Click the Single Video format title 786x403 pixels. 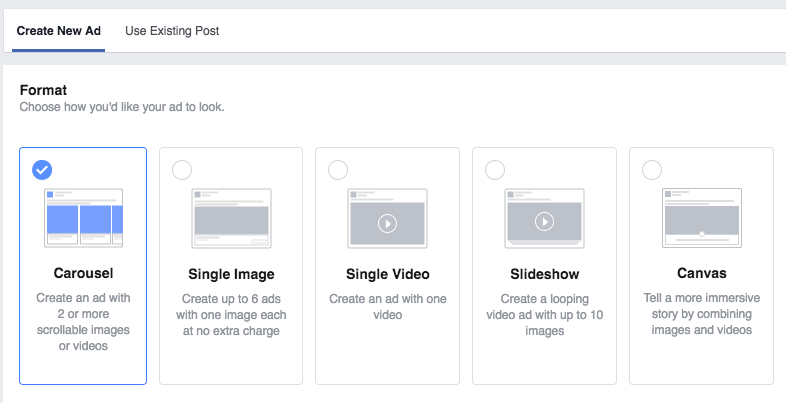pyautogui.click(x=387, y=274)
